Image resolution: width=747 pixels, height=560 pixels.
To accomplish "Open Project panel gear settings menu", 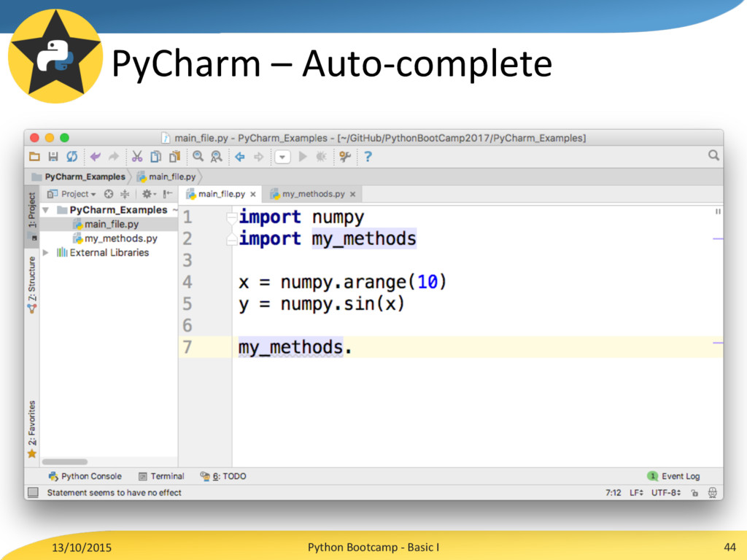I will pyautogui.click(x=149, y=194).
